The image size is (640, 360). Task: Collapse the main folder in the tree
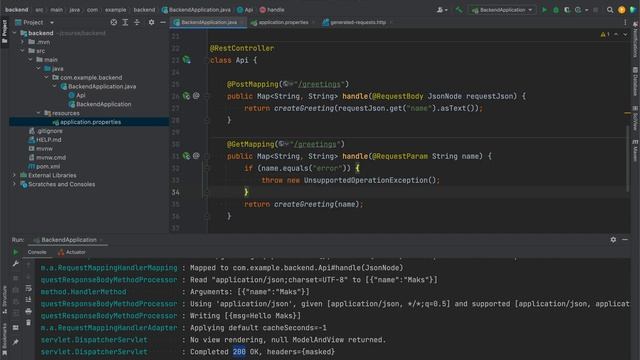[31, 60]
